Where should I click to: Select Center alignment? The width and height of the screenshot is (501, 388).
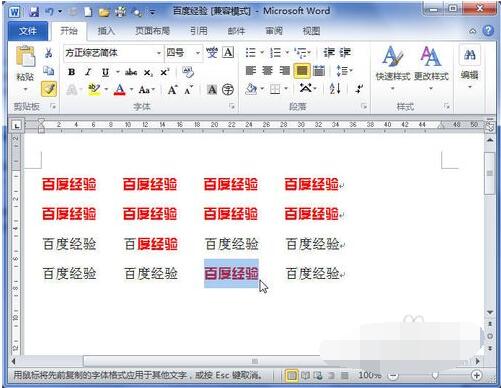click(x=268, y=71)
